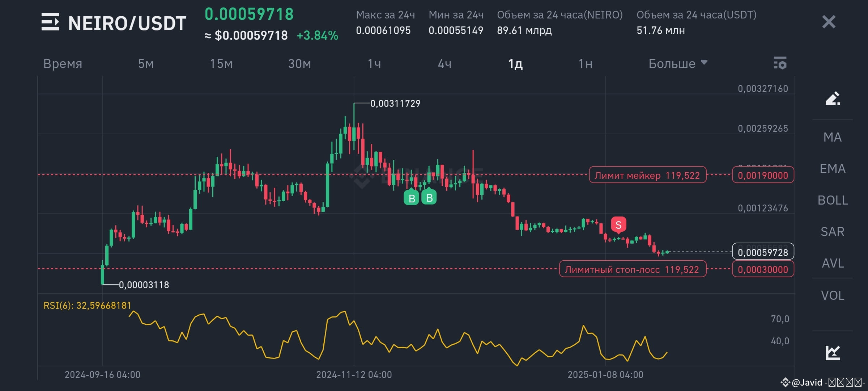Click the NEIRO/USDT exchange logo icon
Screen dimensions: 868x391
click(51, 22)
